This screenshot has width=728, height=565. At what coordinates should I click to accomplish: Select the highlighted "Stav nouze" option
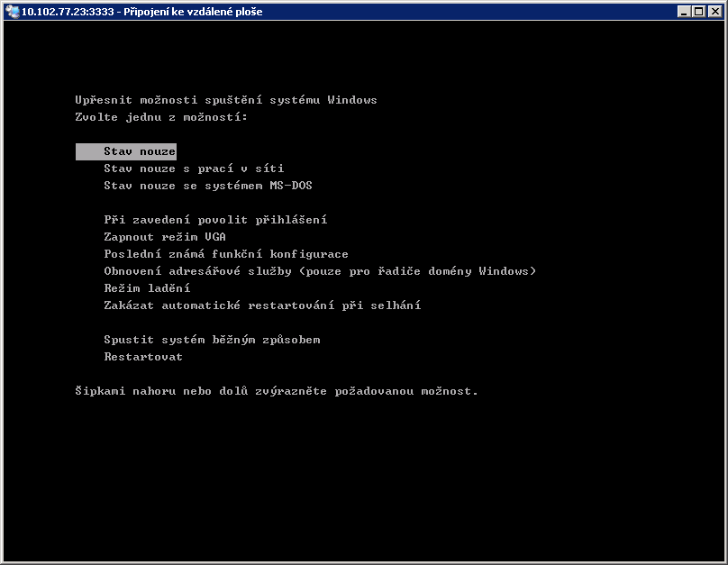point(126,151)
